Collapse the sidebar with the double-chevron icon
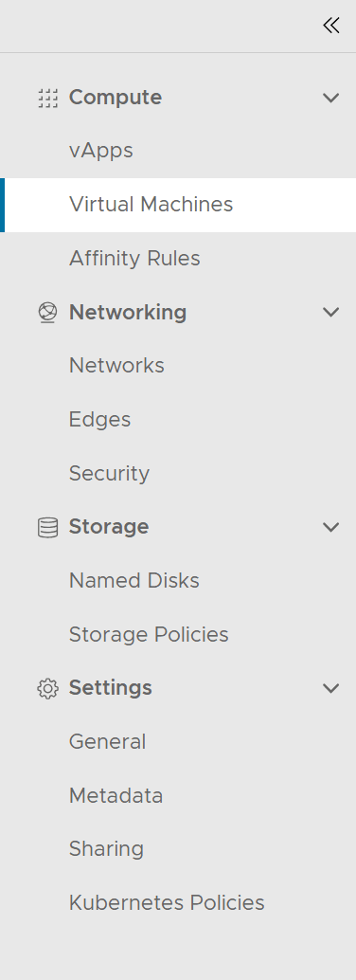This screenshot has height=980, width=356. pyautogui.click(x=331, y=26)
